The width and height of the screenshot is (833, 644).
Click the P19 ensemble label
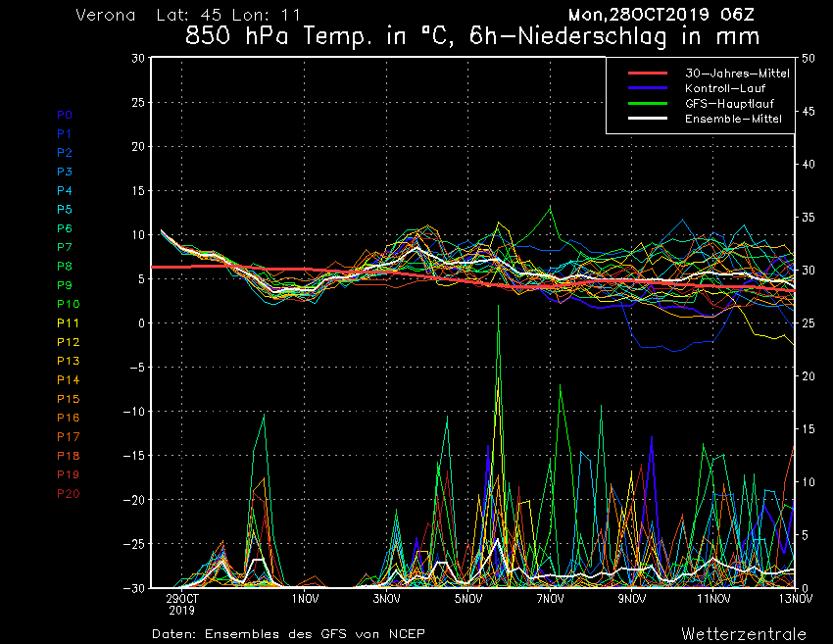[68, 474]
